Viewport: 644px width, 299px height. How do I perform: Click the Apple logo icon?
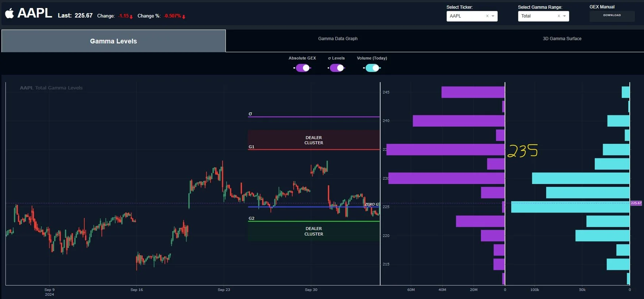[x=9, y=13]
